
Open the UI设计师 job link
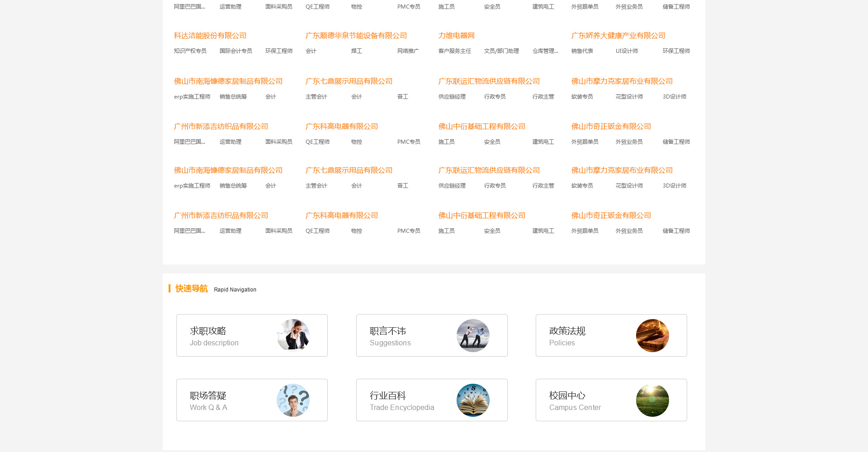[x=627, y=51]
